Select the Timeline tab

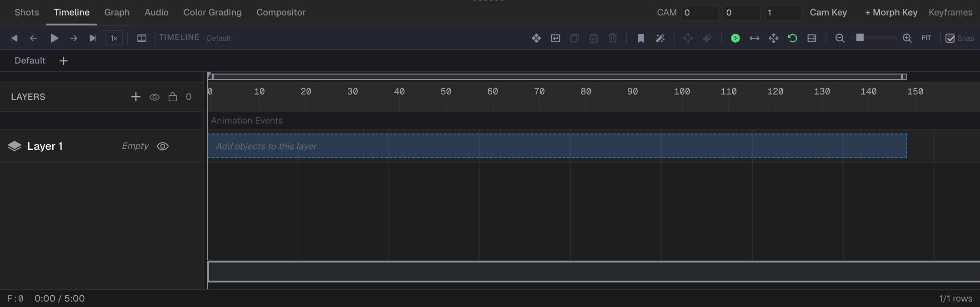pos(72,12)
